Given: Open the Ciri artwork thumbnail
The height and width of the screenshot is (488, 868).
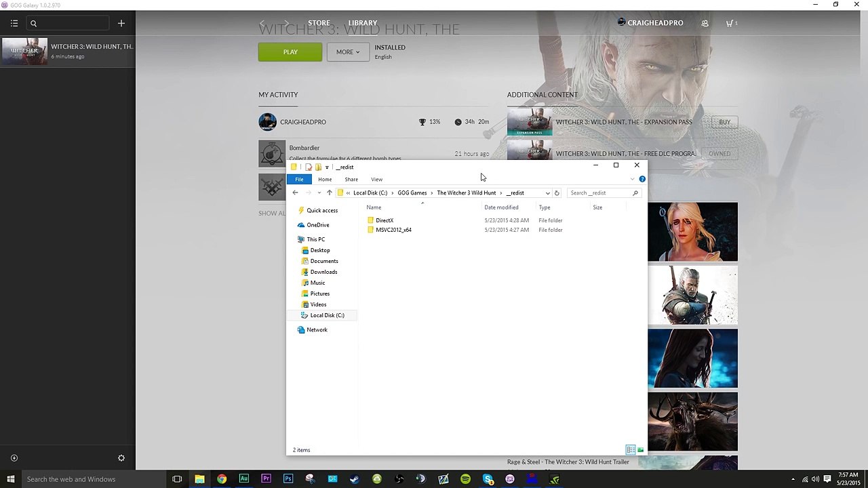Looking at the screenshot, I should (692, 232).
